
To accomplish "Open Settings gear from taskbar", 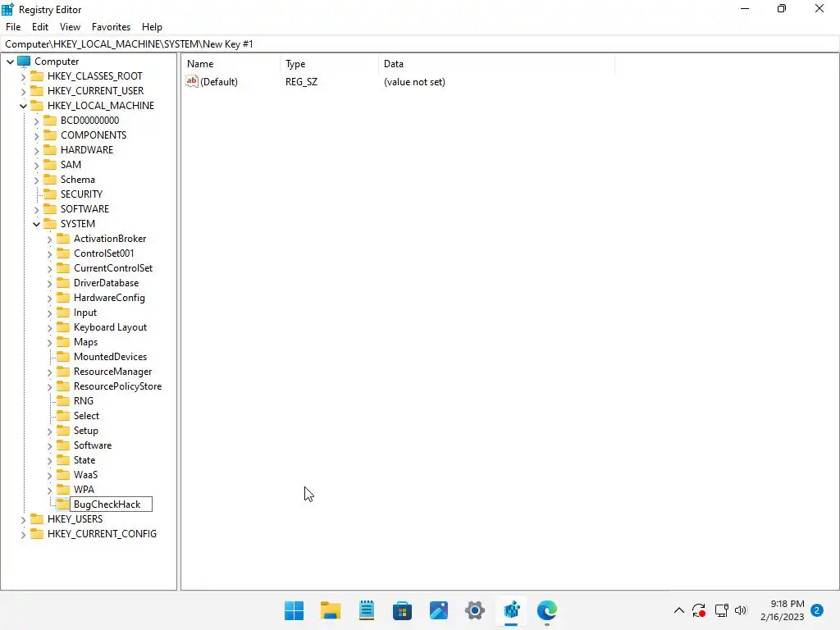I will [x=475, y=610].
